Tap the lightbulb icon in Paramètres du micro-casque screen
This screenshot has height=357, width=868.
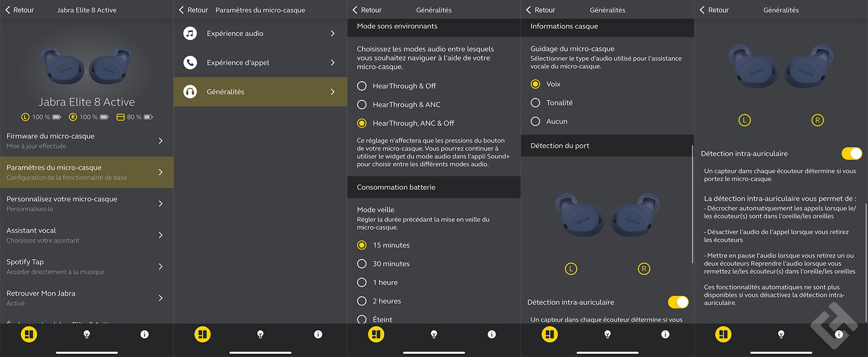point(260,334)
